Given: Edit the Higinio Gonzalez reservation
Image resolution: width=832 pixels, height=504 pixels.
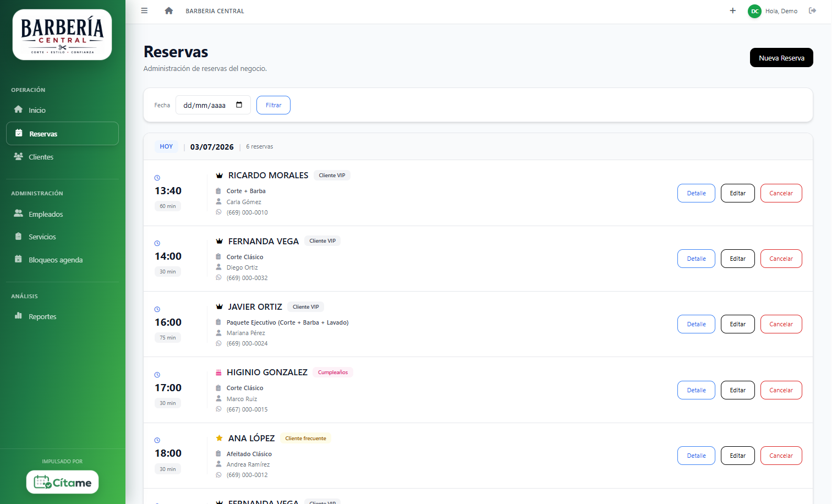Looking at the screenshot, I should [x=737, y=390].
